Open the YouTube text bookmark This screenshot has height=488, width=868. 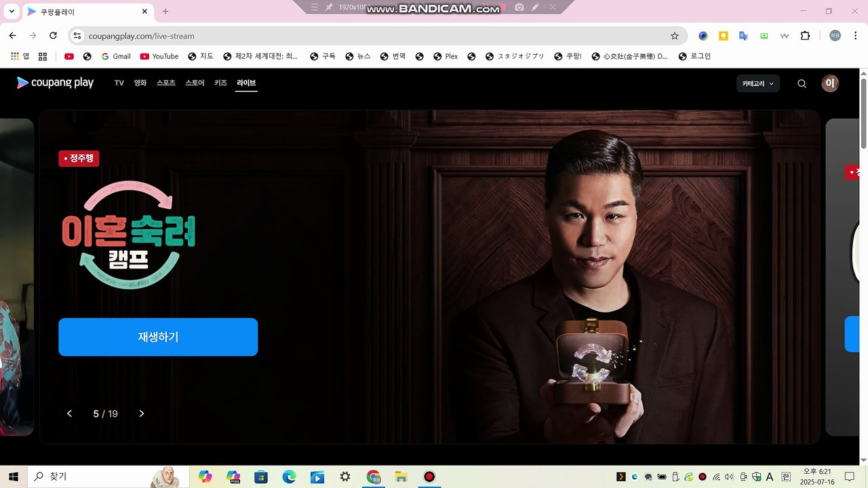pyautogui.click(x=159, y=56)
